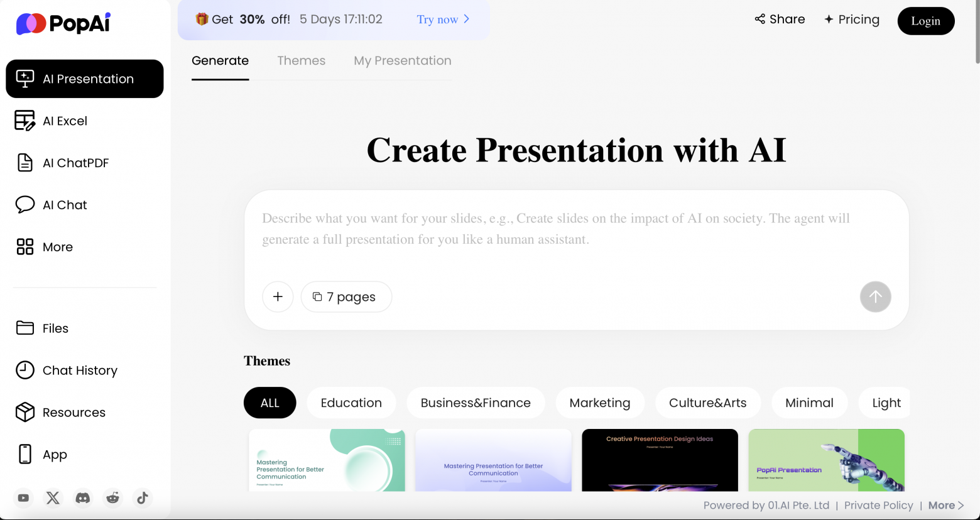Switch to the Themes tab

[302, 60]
